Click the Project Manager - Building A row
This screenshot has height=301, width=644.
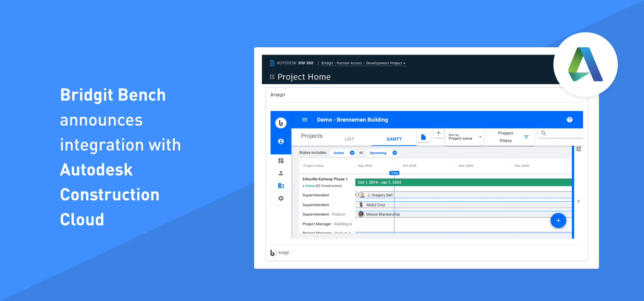coord(327,224)
